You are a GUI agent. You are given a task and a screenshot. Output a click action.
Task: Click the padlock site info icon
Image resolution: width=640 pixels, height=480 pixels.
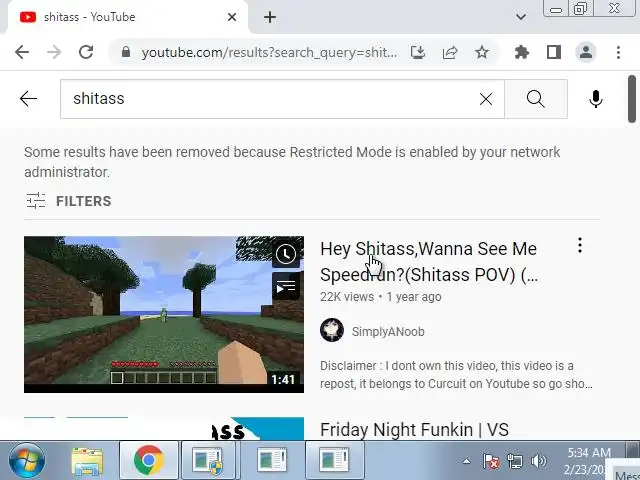(126, 52)
